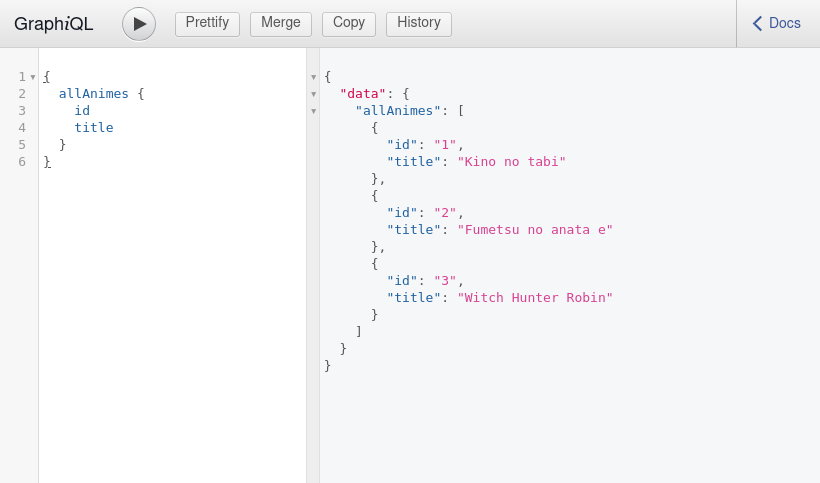Click the id field in the query editor

[x=82, y=111]
